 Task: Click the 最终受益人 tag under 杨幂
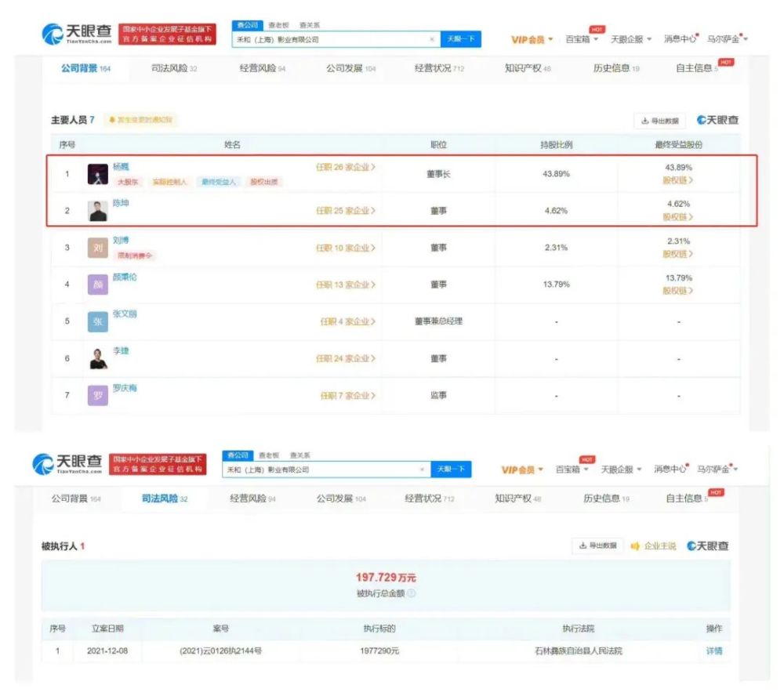[219, 182]
